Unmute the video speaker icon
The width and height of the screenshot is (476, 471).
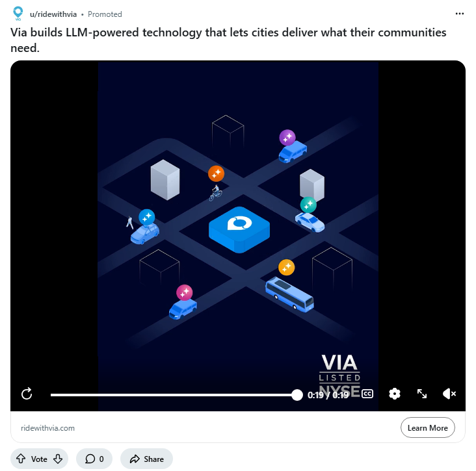(x=449, y=394)
